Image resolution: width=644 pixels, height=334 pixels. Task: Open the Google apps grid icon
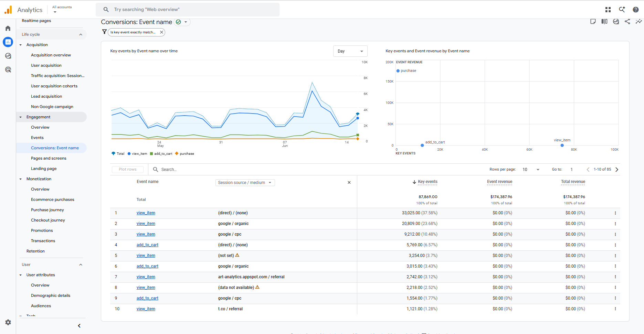click(x=608, y=10)
